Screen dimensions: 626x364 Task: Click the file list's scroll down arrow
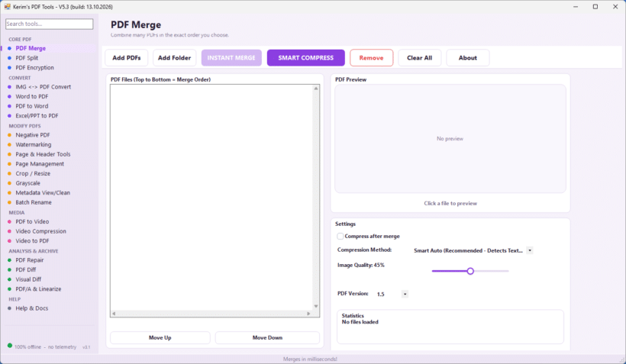316,307
